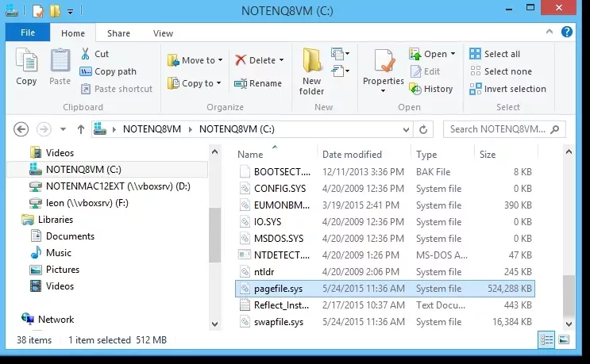
Task: Switch to the View ribbon tab
Action: [163, 33]
